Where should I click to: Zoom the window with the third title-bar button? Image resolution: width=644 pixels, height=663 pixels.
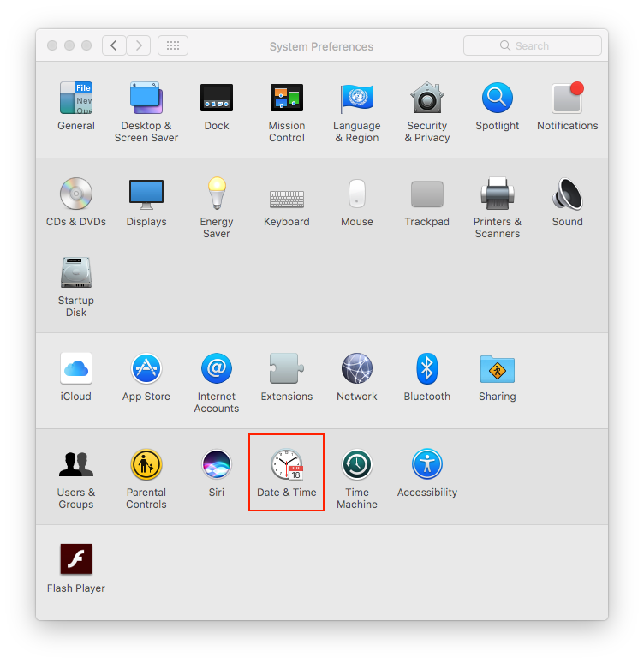coord(86,45)
